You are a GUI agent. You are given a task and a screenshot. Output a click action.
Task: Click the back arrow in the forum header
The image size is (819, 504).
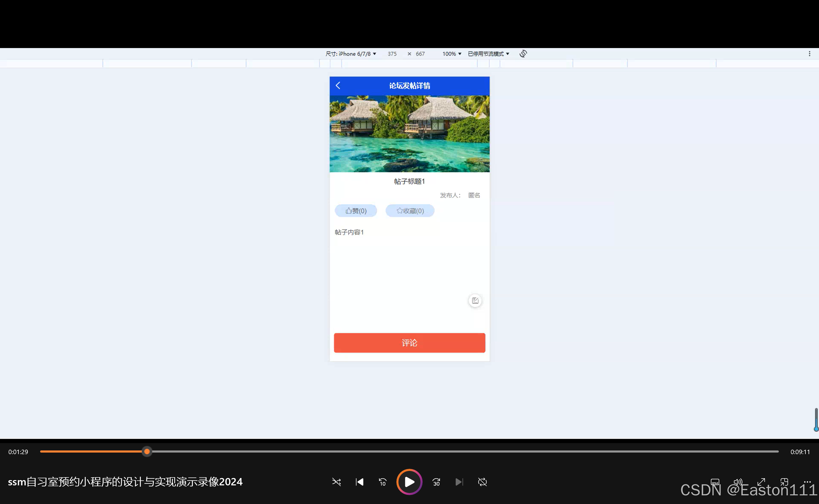coord(338,86)
